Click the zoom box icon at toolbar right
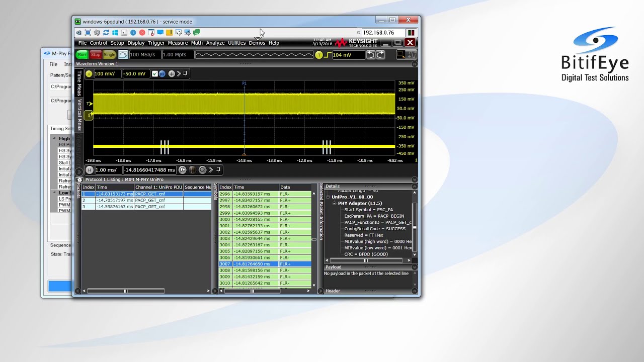The width and height of the screenshot is (644, 362). (400, 55)
